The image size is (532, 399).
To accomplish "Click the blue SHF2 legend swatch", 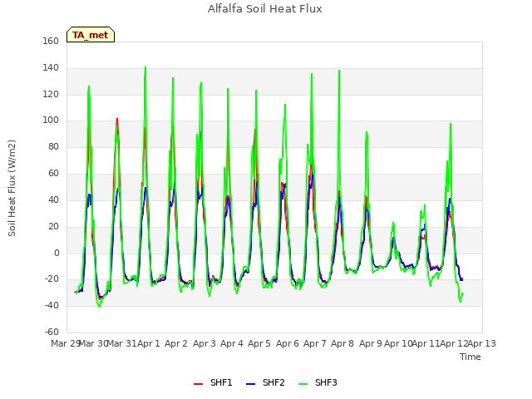I will [x=250, y=383].
